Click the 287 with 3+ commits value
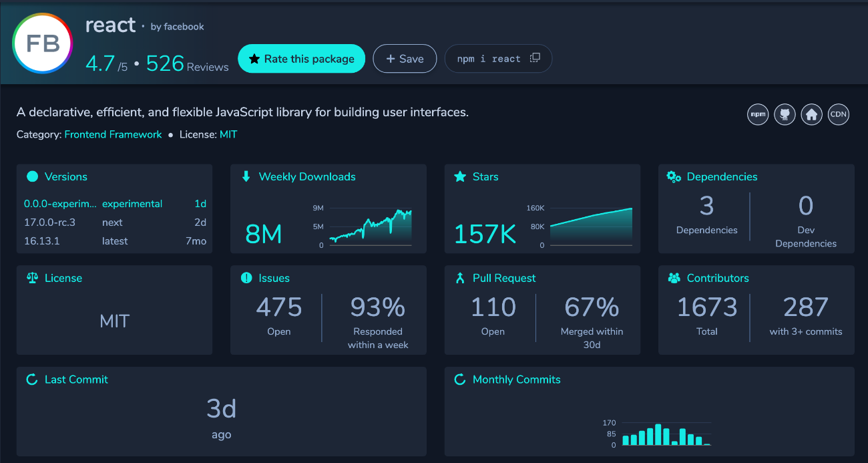Image resolution: width=868 pixels, height=463 pixels. pyautogui.click(x=806, y=307)
